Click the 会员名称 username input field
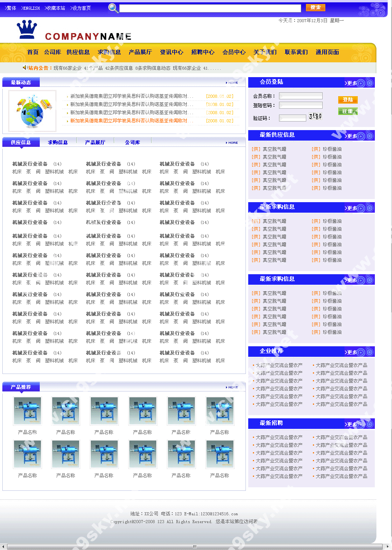The width and height of the screenshot is (392, 550). pos(301,96)
